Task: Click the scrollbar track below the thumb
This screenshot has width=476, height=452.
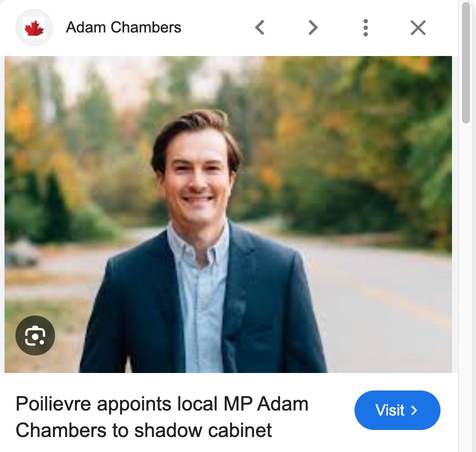Action: 465,285
